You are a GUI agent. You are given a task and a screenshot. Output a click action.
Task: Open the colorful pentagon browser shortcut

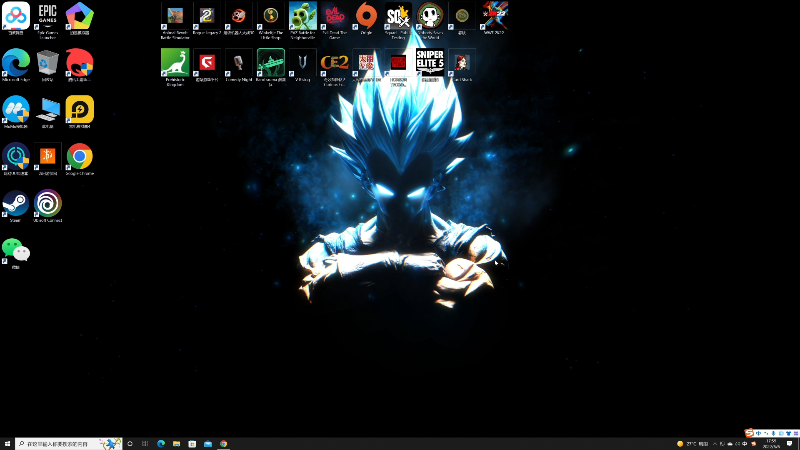click(x=80, y=19)
